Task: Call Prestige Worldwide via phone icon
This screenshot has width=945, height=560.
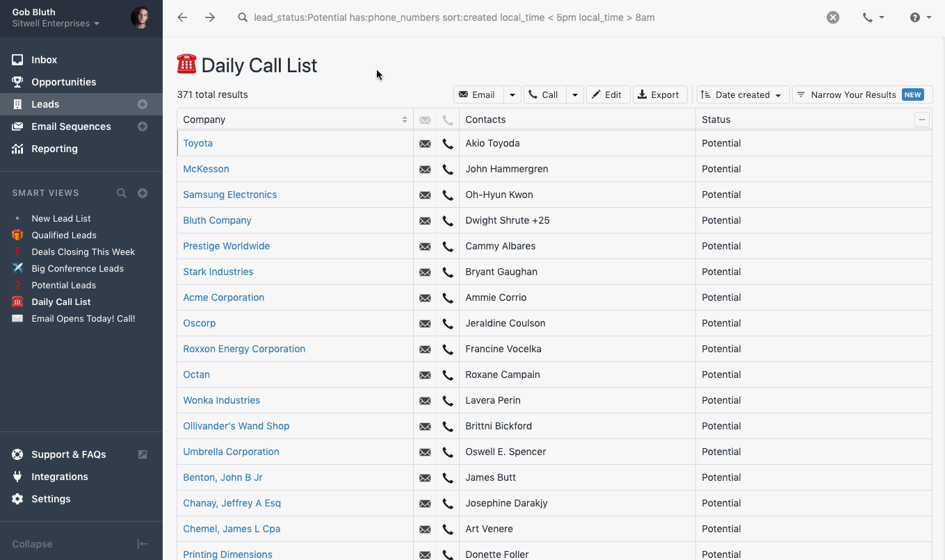Action: 448,247
